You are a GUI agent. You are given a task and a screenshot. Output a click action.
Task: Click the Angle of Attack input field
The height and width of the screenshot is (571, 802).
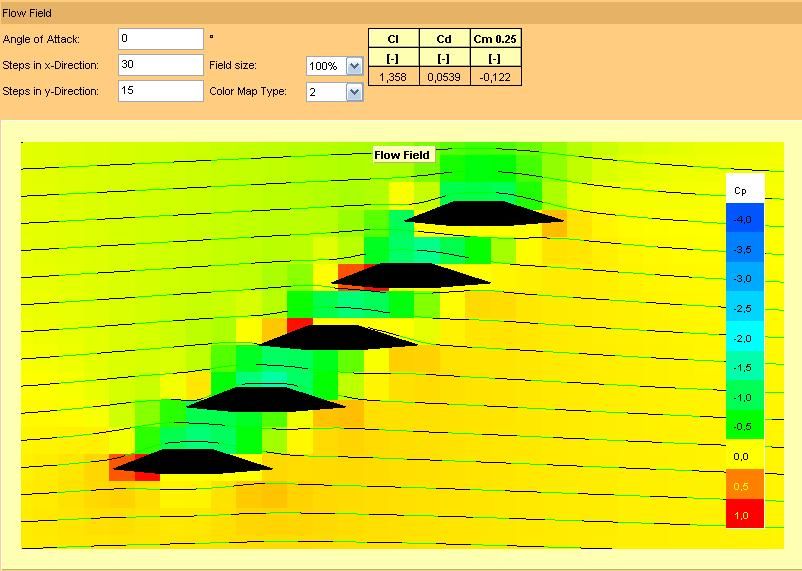pyautogui.click(x=161, y=39)
